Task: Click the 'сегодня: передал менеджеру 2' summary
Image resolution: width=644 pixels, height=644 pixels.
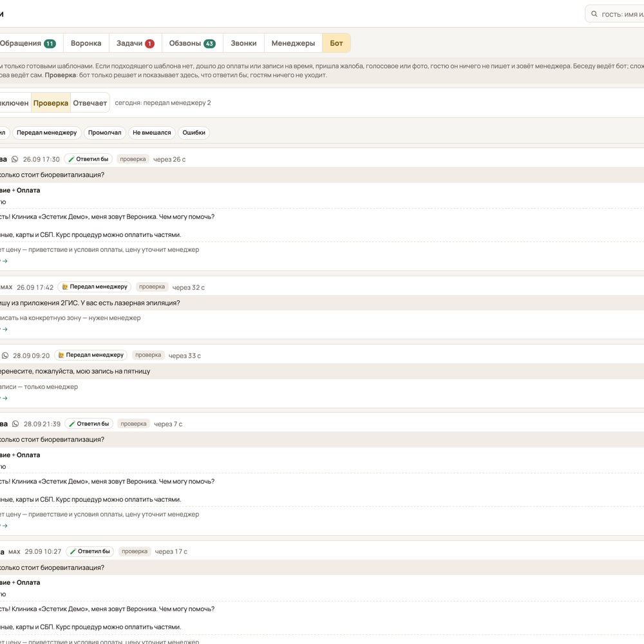Action: (163, 102)
